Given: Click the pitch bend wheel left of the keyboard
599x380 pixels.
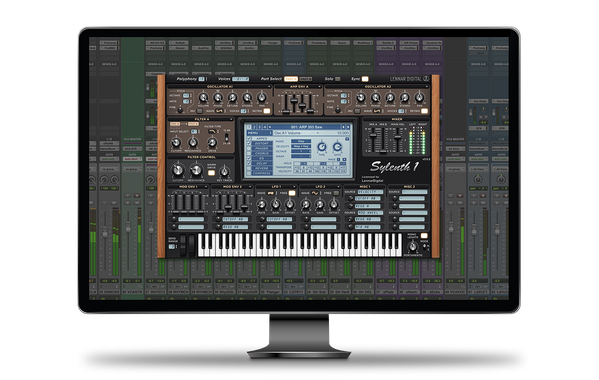Looking at the screenshot, I should pos(183,245).
